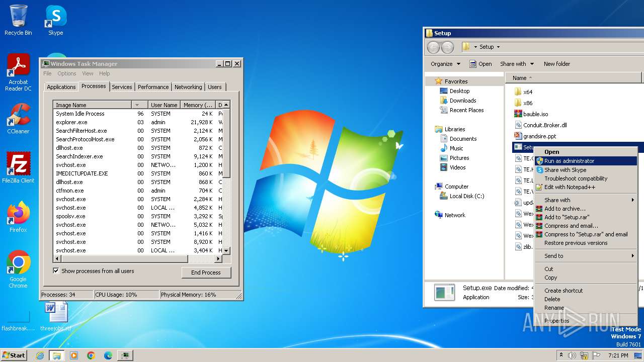This screenshot has width=644, height=362.
Task: Toggle Show processes from all users checkbox
Action: 56,271
